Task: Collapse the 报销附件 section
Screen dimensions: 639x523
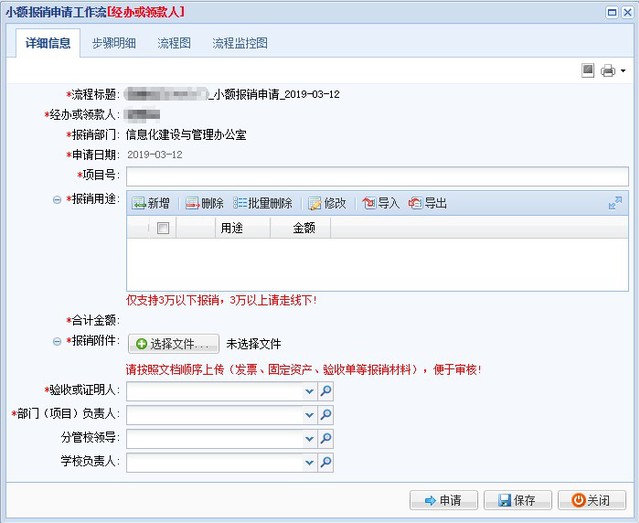Action: pyautogui.click(x=56, y=341)
